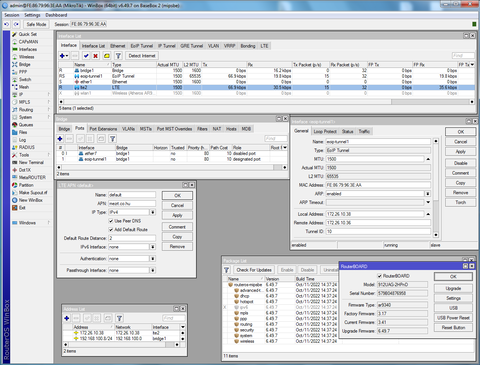
Task: Open Files sidebar entry
Action: pyautogui.click(x=23, y=132)
